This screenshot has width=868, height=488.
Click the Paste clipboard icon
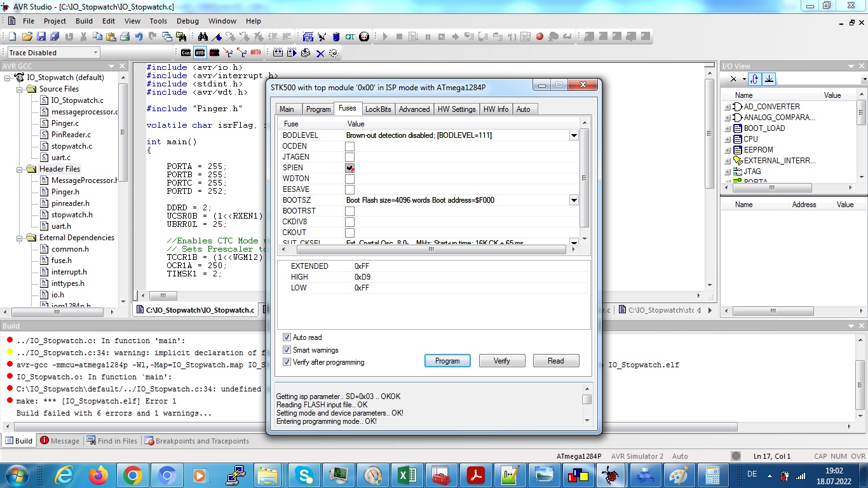111,36
